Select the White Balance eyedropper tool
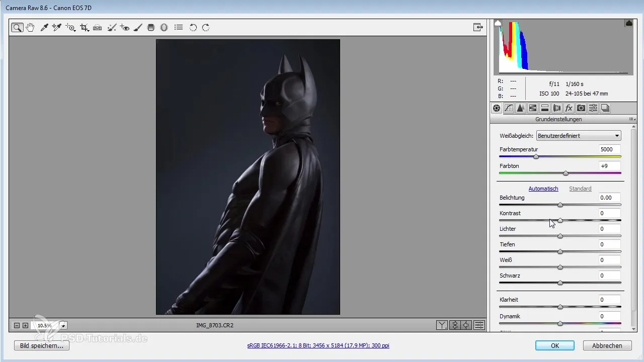644x362 pixels. (44, 28)
